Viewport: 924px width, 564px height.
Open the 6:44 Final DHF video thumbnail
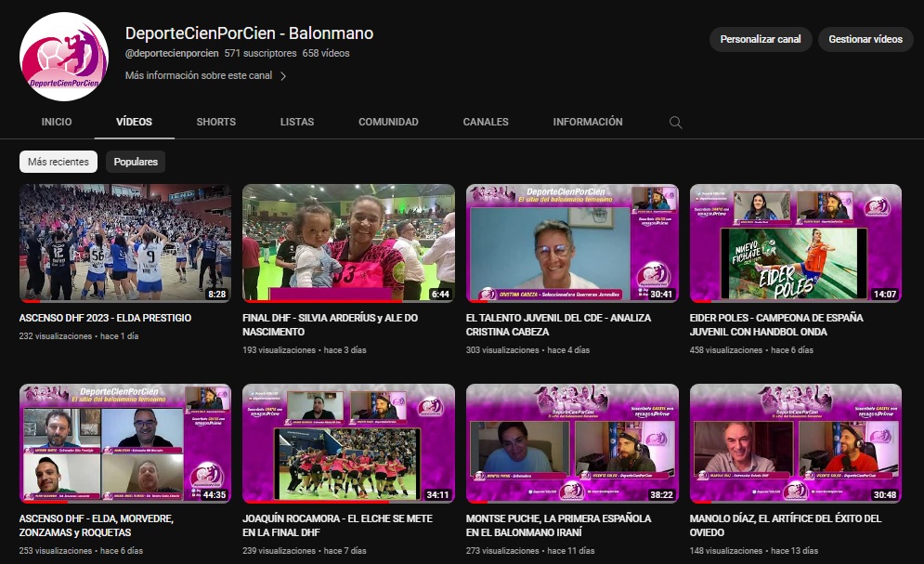click(348, 243)
